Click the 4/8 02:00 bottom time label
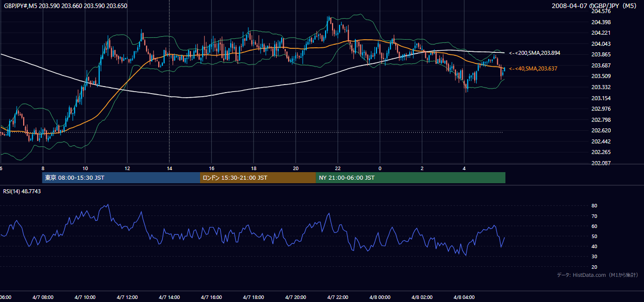Image resolution: width=644 pixels, height=302 pixels. (422, 297)
